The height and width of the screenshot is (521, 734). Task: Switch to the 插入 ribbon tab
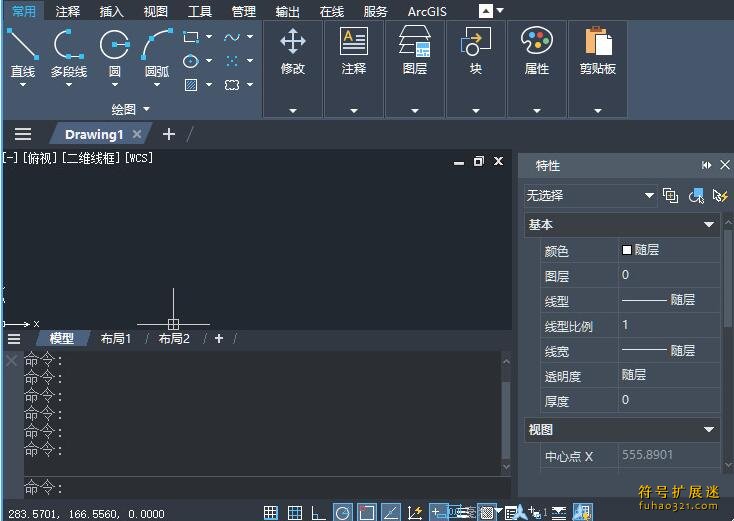tap(111, 11)
